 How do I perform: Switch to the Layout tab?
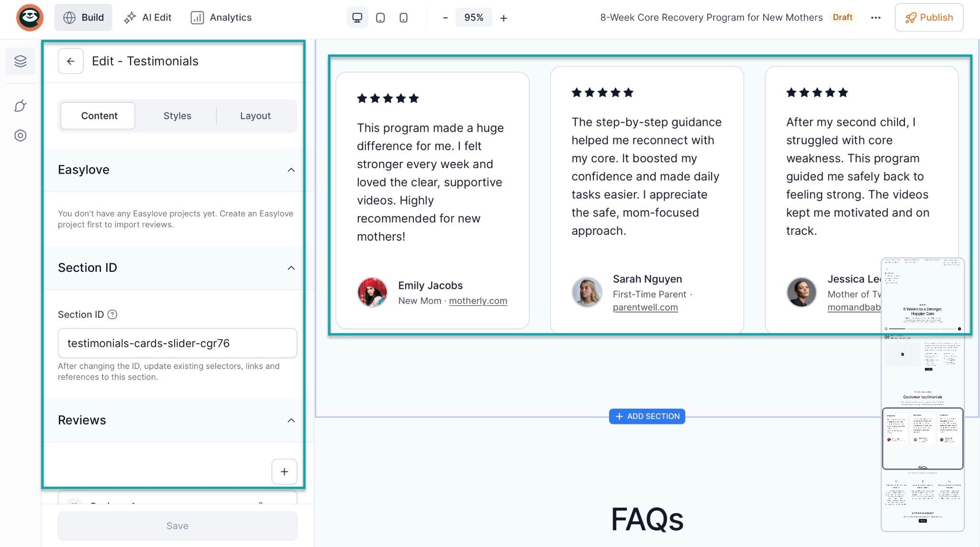tap(255, 116)
